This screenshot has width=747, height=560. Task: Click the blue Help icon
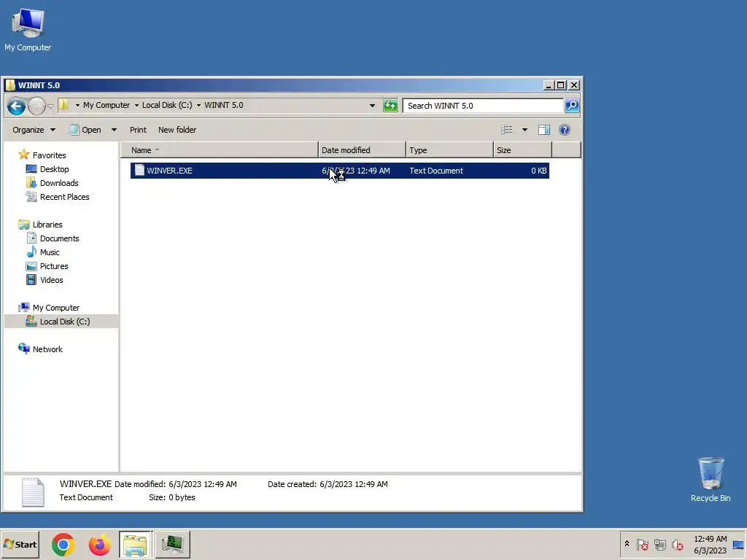point(565,130)
